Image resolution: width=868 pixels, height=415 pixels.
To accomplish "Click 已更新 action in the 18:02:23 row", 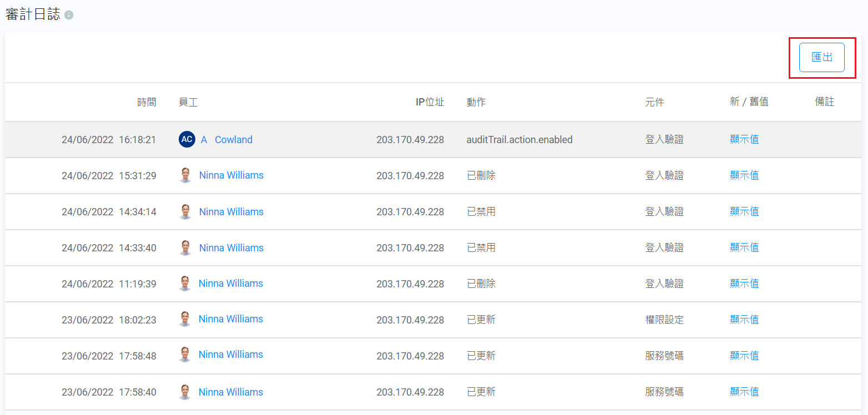I will pos(481,320).
